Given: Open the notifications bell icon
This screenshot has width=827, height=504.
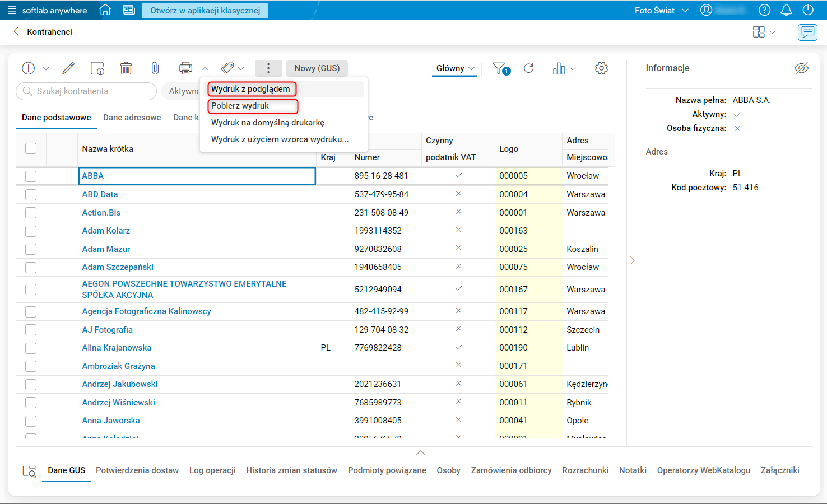Looking at the screenshot, I should 786,10.
